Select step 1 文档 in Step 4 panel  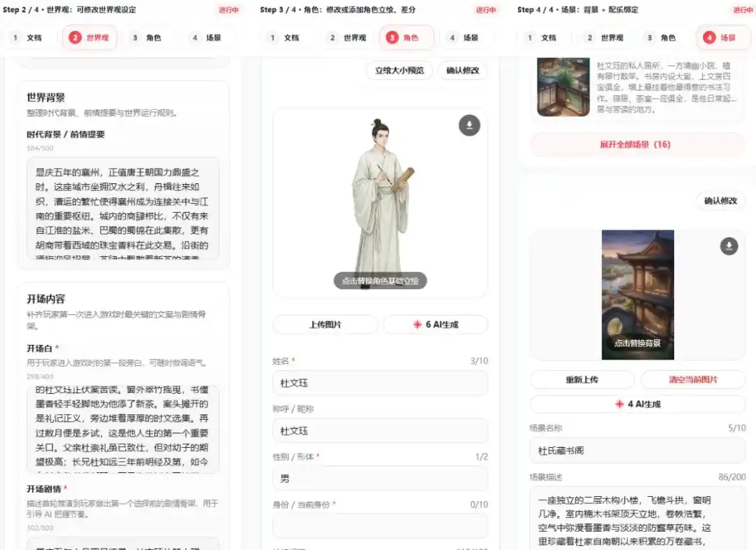click(x=542, y=38)
